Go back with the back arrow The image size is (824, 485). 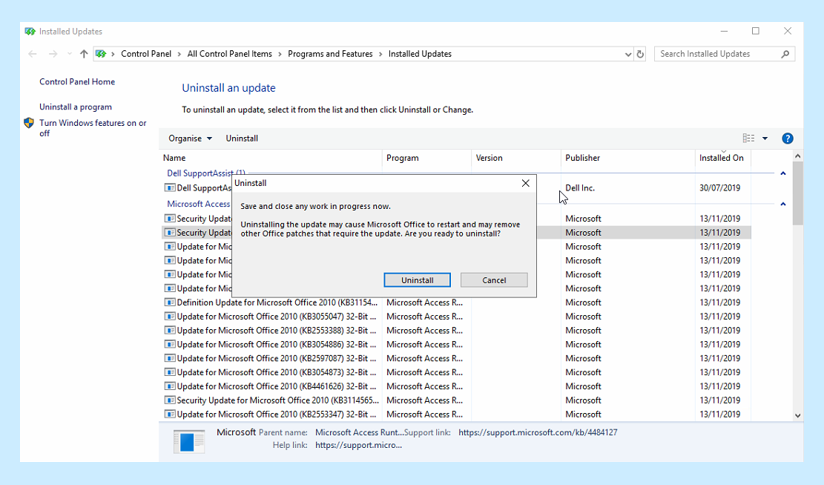point(33,54)
